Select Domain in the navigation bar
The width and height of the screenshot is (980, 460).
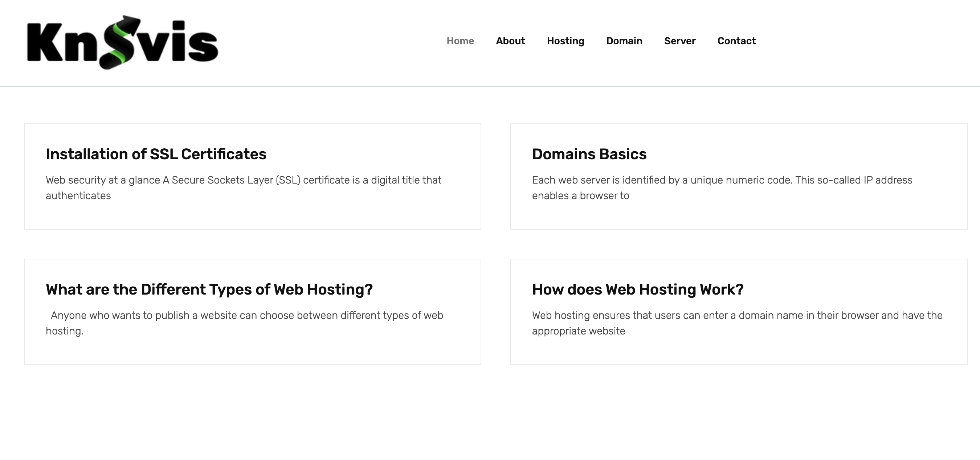click(x=624, y=41)
